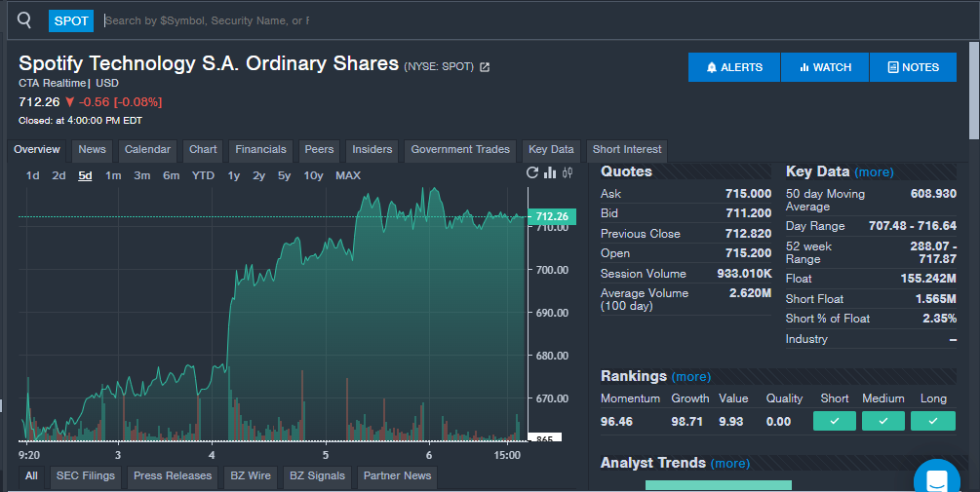Filter news by Partner News
980x492 pixels.
pos(398,475)
